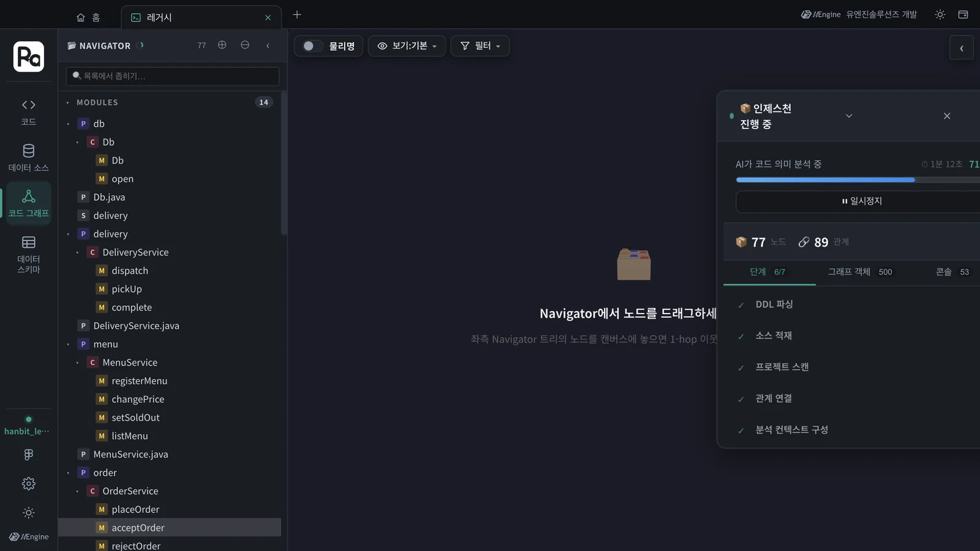The width and height of the screenshot is (980, 551).
Task: Open the 코드 section in sidebar
Action: pyautogui.click(x=28, y=113)
